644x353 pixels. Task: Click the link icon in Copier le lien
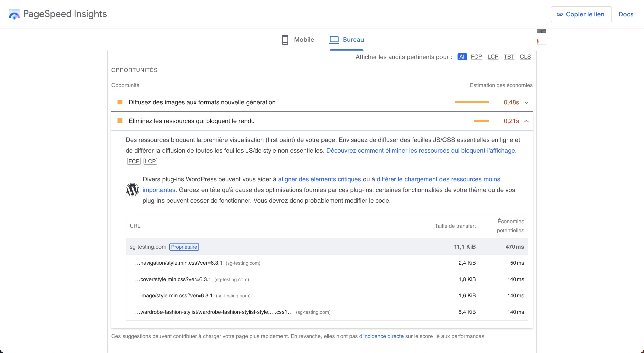(x=560, y=14)
